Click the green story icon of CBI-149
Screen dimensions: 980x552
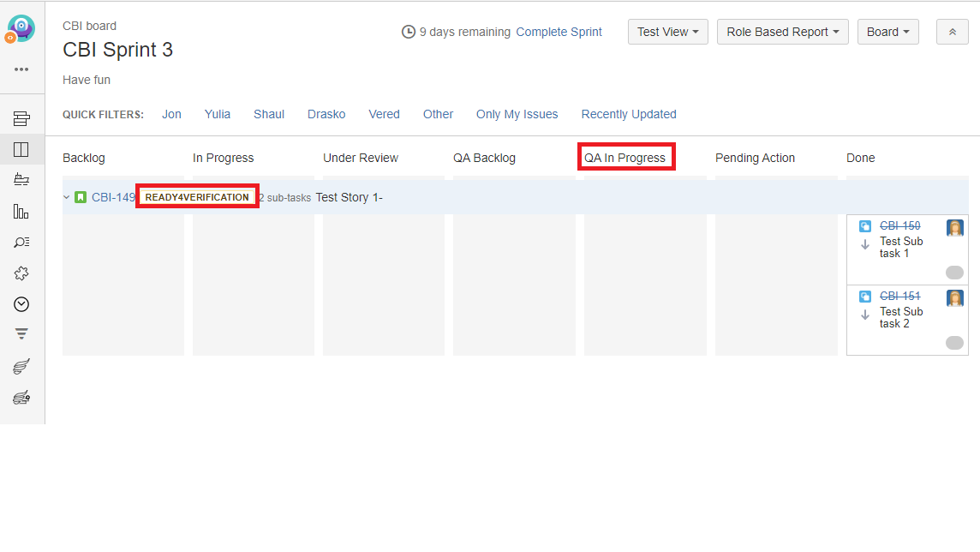(81, 197)
